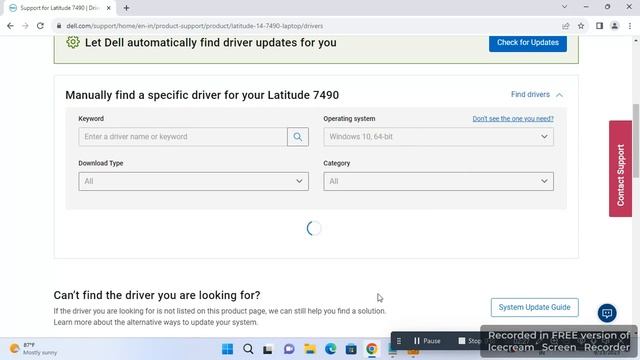Click the browser forward arrow
Image resolution: width=640 pixels, height=360 pixels.
[x=25, y=26]
